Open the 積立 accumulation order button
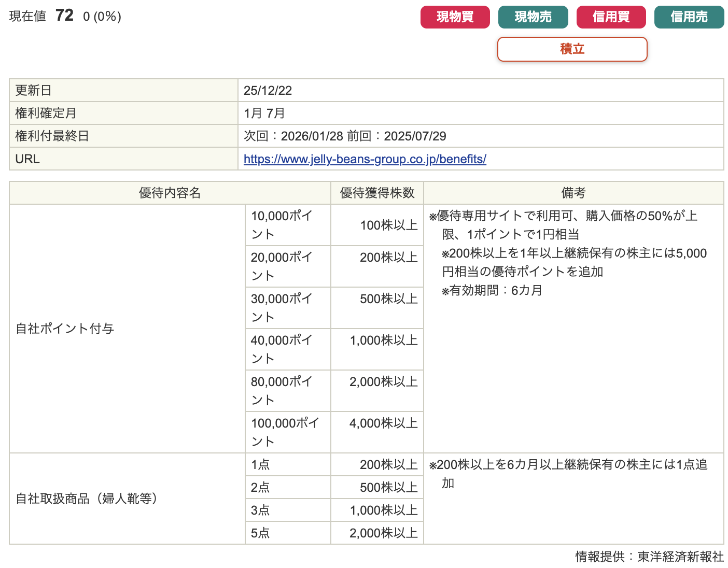Image resolution: width=728 pixels, height=568 pixels. point(572,49)
